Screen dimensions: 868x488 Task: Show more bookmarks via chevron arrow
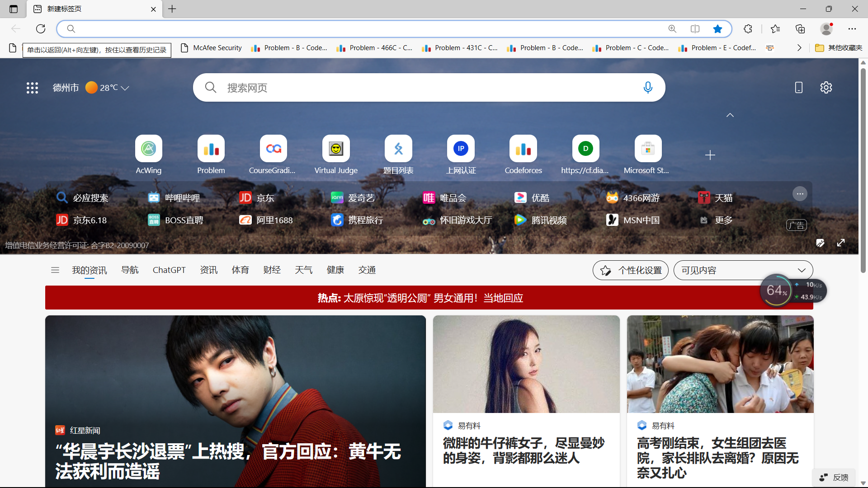coord(799,48)
